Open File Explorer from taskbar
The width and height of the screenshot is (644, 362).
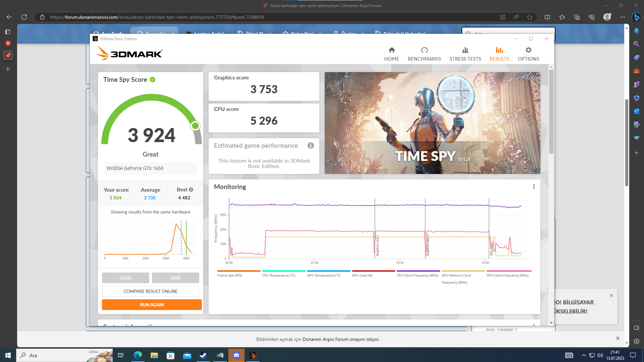click(154, 355)
